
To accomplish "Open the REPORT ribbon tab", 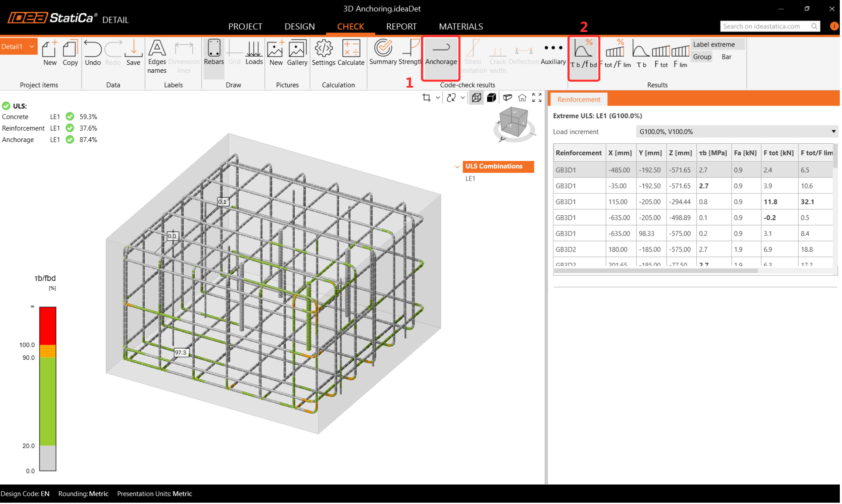I will pyautogui.click(x=401, y=26).
